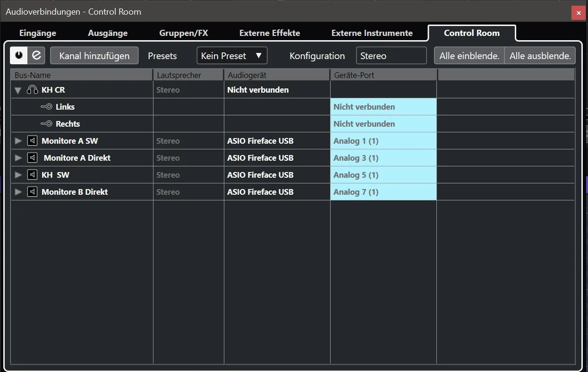Image resolution: width=588 pixels, height=372 pixels.
Task: Open device port Analog 1 (1)
Action: [x=383, y=141]
